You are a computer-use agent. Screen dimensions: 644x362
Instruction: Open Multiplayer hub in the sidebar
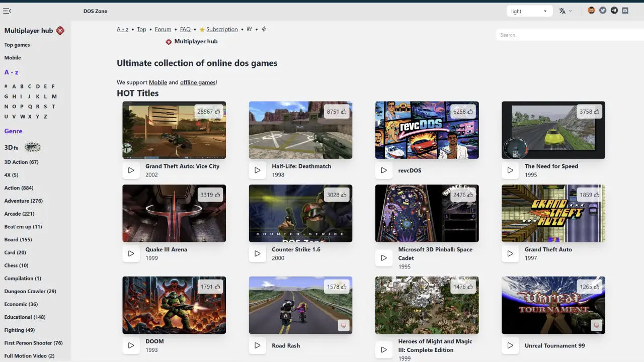(x=29, y=31)
